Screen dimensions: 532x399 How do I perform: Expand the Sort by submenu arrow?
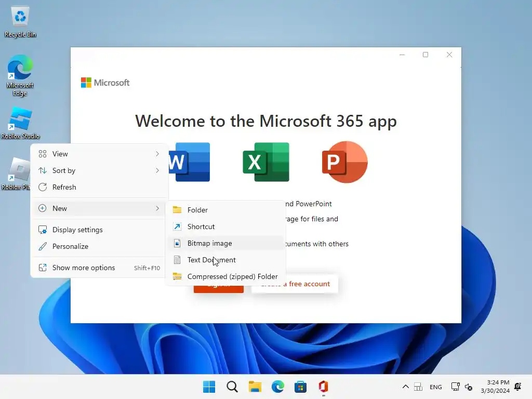[x=157, y=170]
